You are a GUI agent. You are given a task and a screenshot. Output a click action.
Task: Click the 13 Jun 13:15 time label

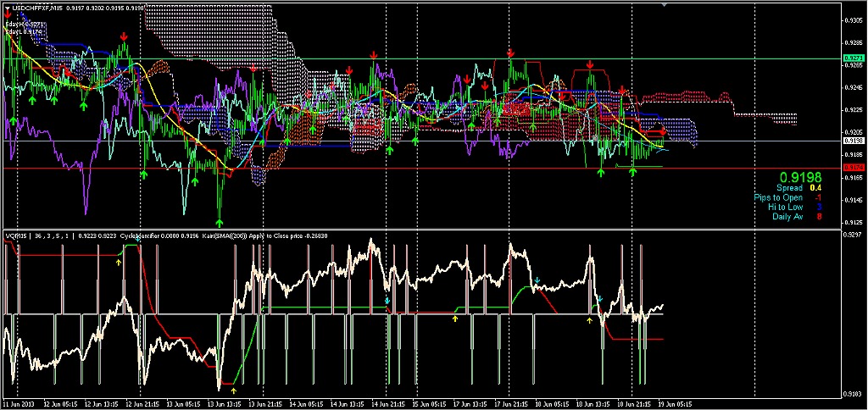(224, 403)
